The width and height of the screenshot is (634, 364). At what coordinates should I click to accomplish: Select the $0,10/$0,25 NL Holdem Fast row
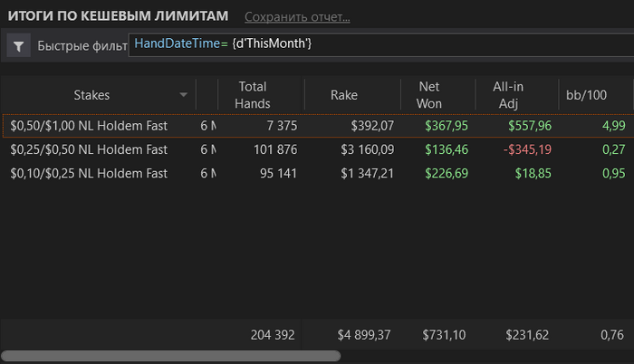tap(89, 173)
